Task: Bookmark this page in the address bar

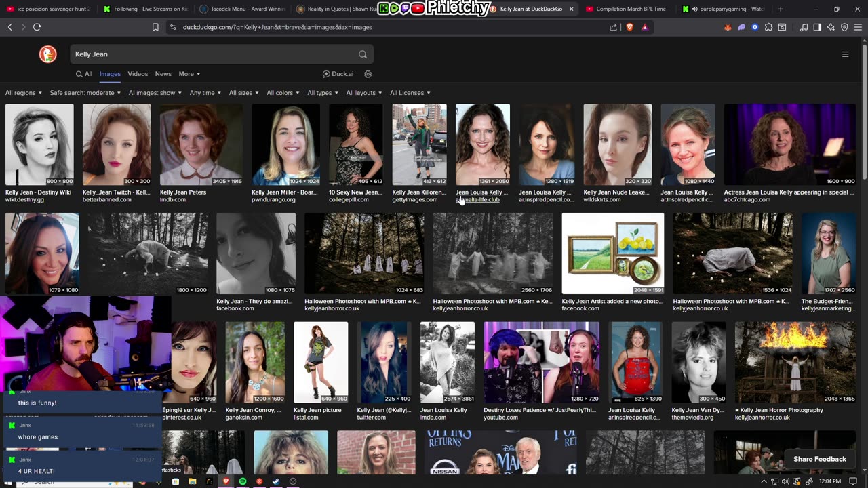Action: (155, 27)
